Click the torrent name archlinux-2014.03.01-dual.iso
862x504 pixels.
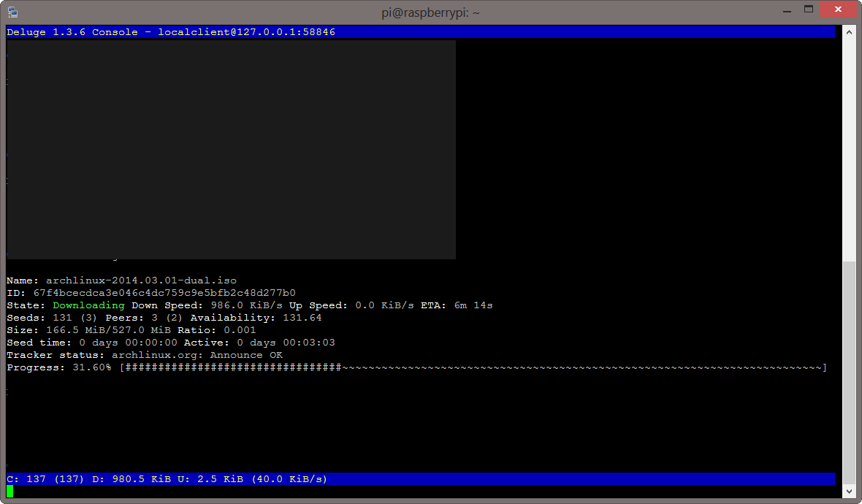(141, 280)
